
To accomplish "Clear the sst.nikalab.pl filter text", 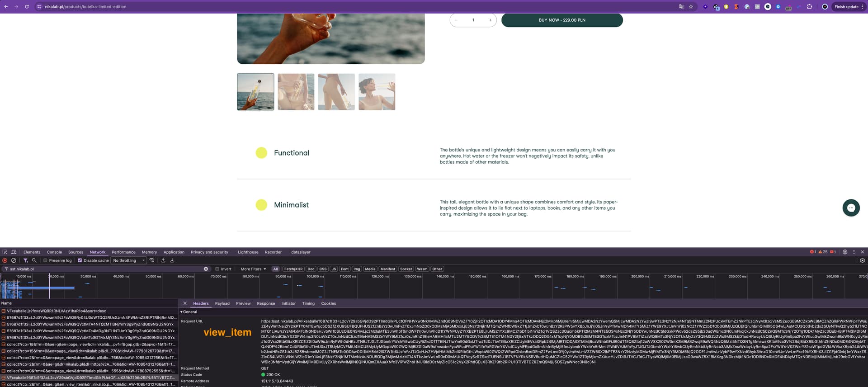I will point(206,269).
